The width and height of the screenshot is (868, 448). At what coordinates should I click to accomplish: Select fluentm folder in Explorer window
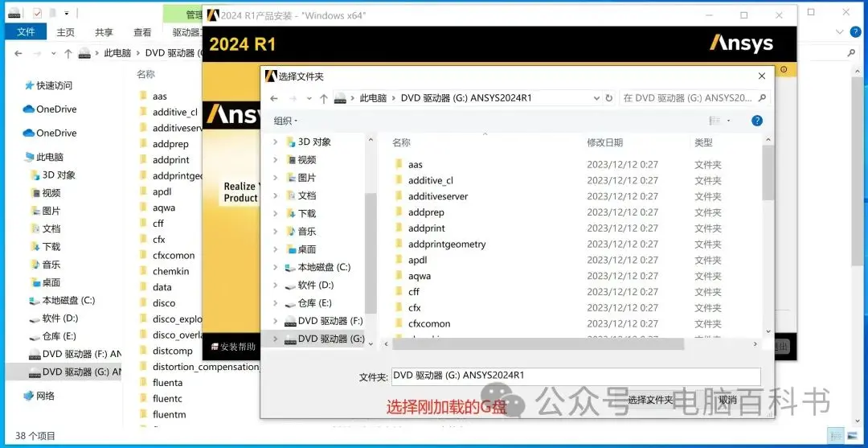pyautogui.click(x=169, y=414)
